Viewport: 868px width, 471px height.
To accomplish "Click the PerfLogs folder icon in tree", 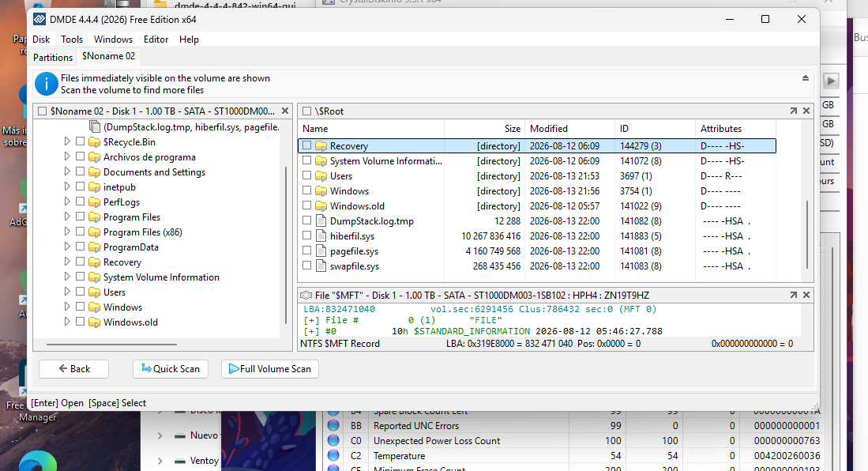I will click(95, 202).
